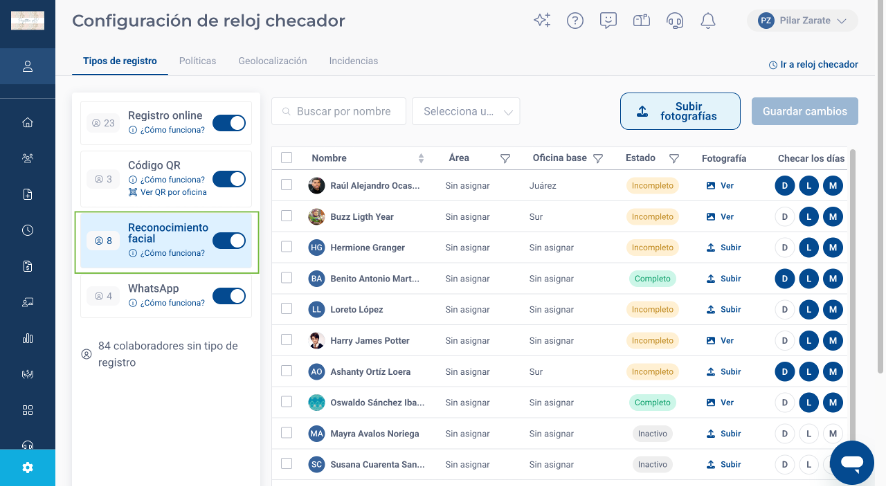
Task: Switch to the Geolocalización tab
Action: coord(273,61)
